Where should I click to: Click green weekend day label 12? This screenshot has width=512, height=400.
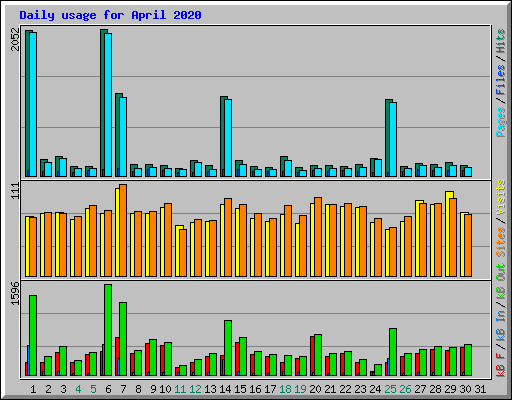pyautogui.click(x=195, y=389)
